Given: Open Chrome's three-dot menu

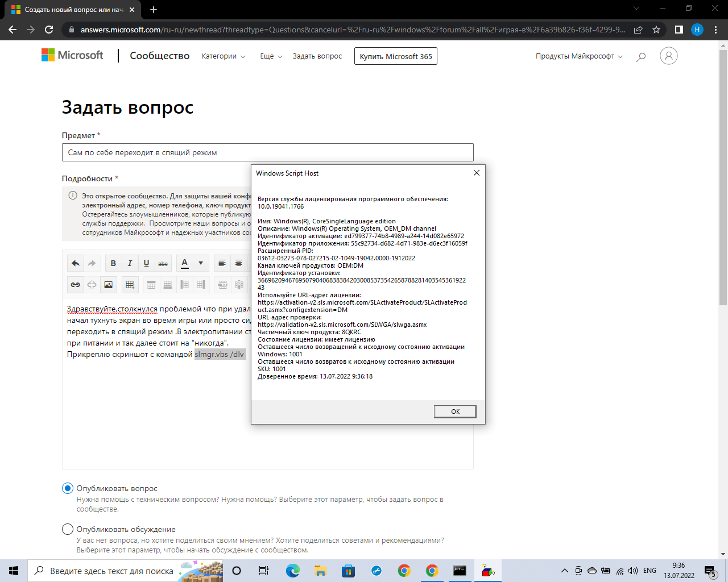Looking at the screenshot, I should pos(715,30).
